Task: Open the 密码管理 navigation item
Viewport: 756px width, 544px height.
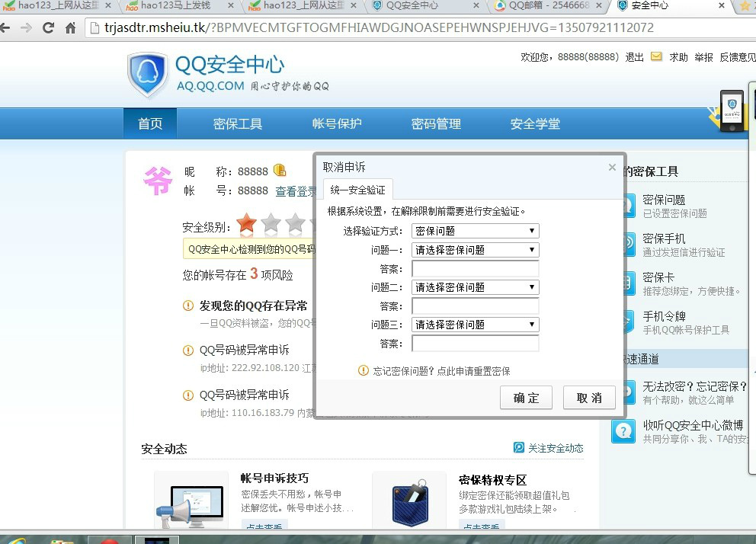Action: tap(436, 124)
